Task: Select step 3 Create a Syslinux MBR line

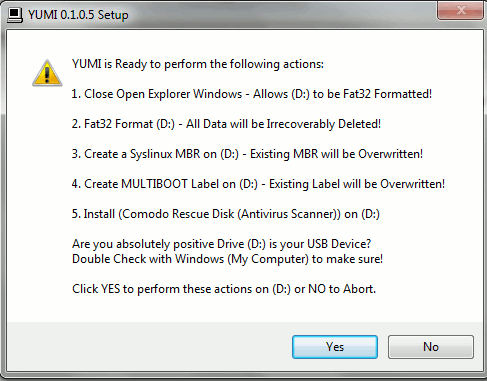Action: click(x=247, y=154)
